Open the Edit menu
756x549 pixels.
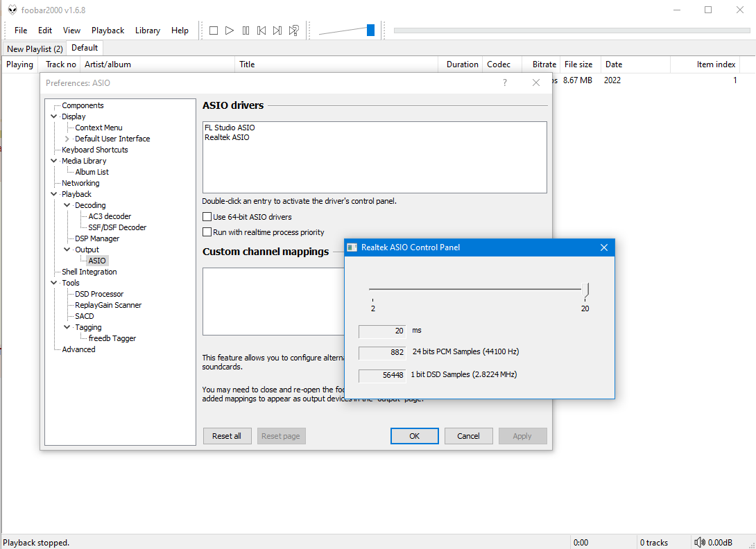pos(45,31)
